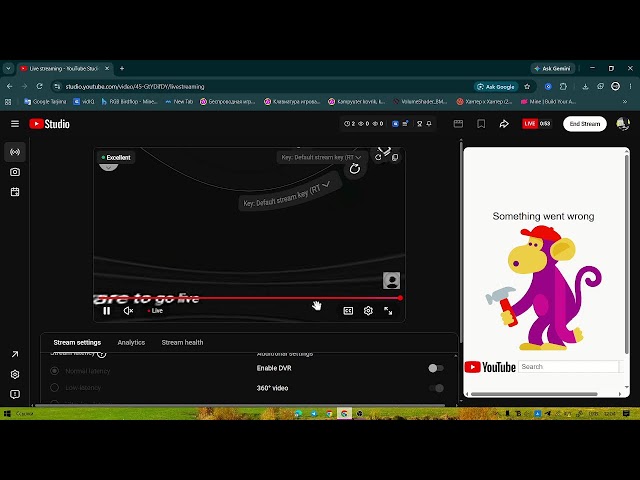Click the Ask Gemini button
The width and height of the screenshot is (640, 480).
[553, 69]
